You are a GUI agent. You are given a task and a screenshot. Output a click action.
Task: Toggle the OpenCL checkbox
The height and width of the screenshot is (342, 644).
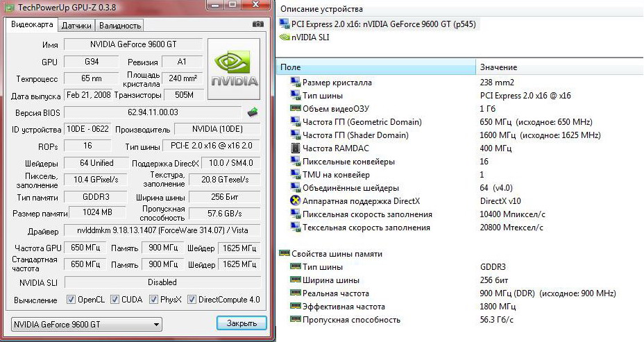pyautogui.click(x=71, y=299)
